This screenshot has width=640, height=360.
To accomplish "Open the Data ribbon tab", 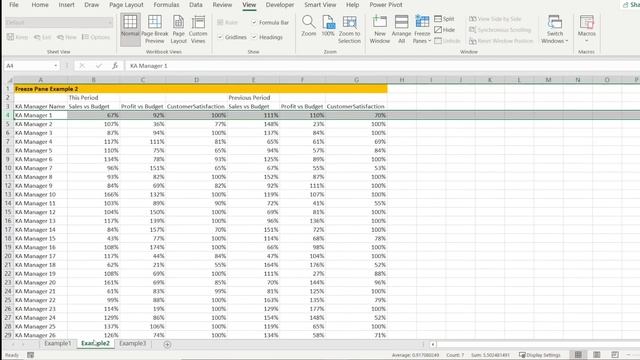I will tap(196, 5).
